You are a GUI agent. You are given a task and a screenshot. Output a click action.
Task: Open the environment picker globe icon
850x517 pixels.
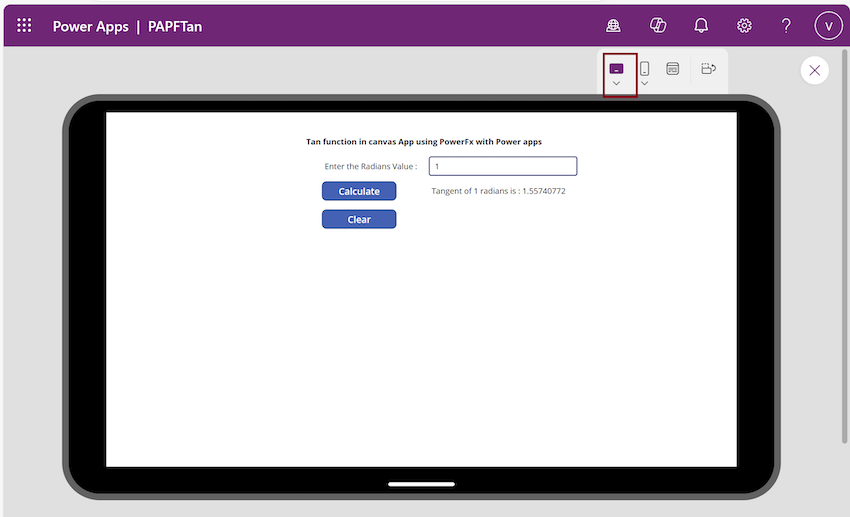(613, 25)
